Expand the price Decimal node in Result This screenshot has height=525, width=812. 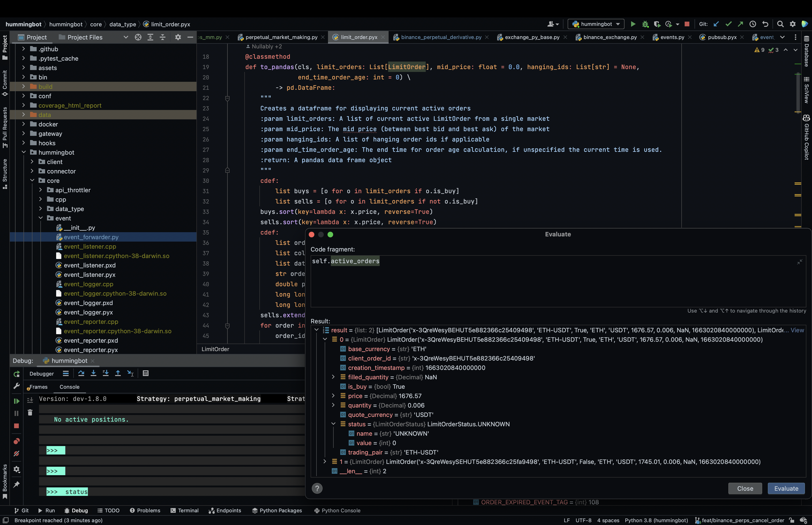coord(333,396)
